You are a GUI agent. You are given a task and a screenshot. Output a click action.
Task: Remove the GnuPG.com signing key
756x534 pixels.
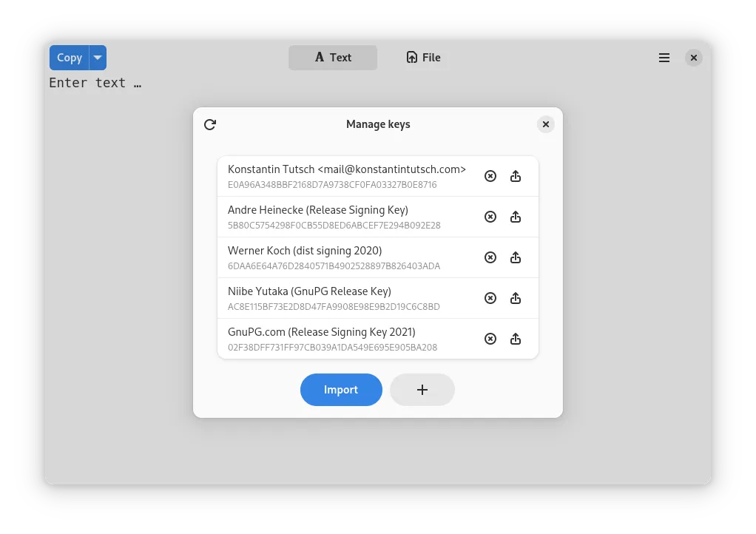490,339
